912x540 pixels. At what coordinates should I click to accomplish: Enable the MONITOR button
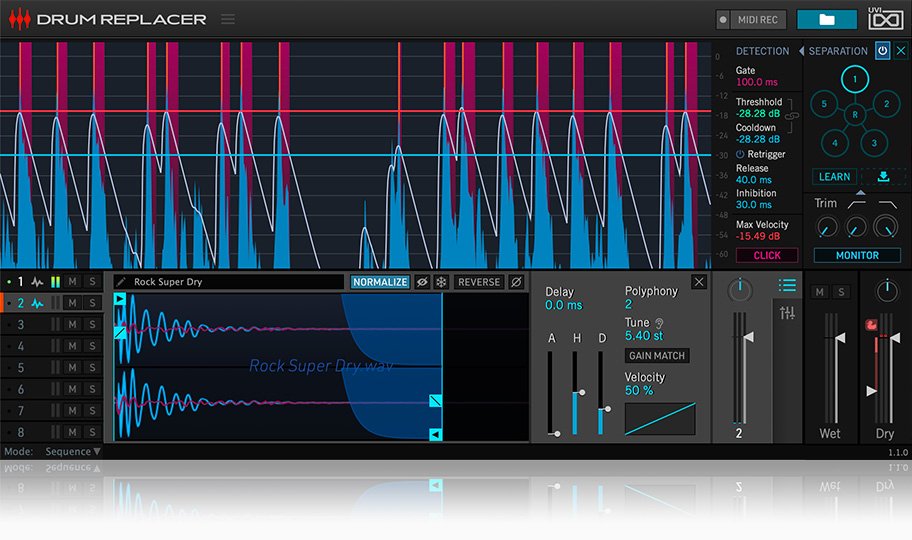pyautogui.click(x=857, y=255)
